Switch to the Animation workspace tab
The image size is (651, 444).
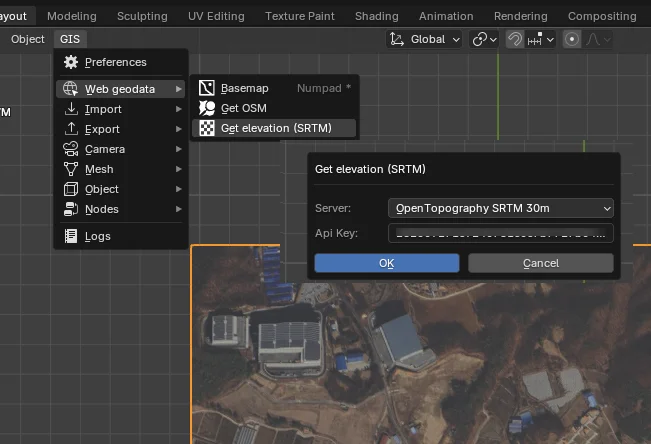tap(446, 16)
